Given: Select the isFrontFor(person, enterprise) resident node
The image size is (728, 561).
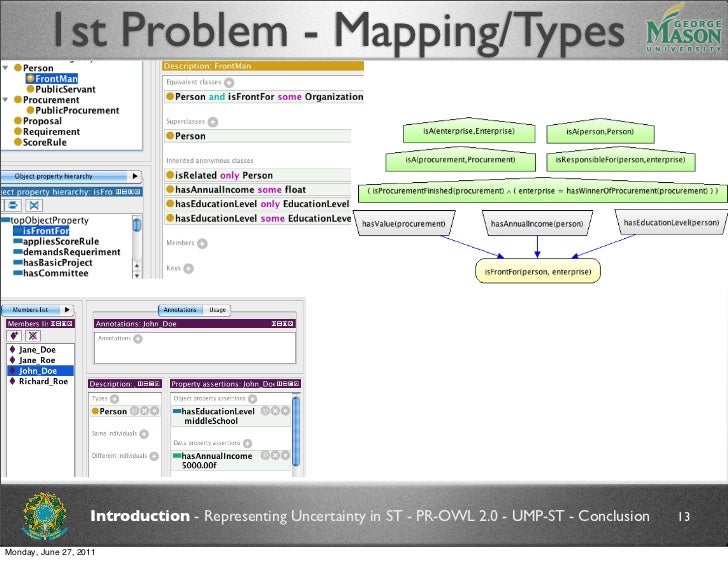Looking at the screenshot, I should point(538,272).
